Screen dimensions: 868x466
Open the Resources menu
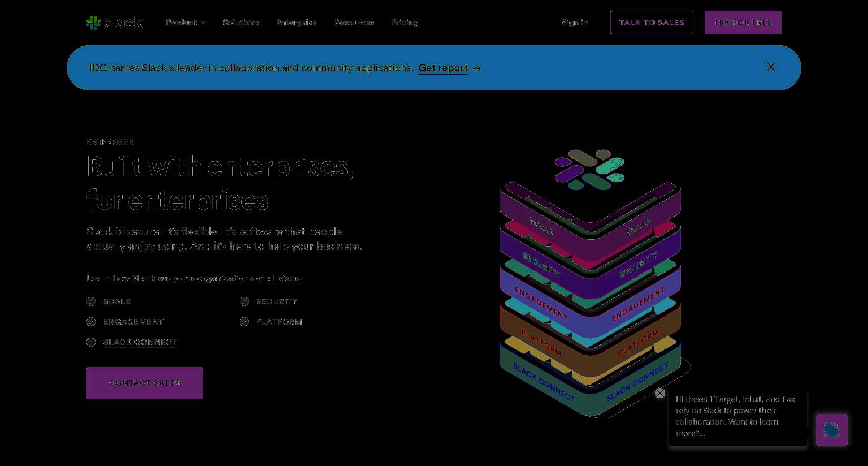pyautogui.click(x=354, y=23)
